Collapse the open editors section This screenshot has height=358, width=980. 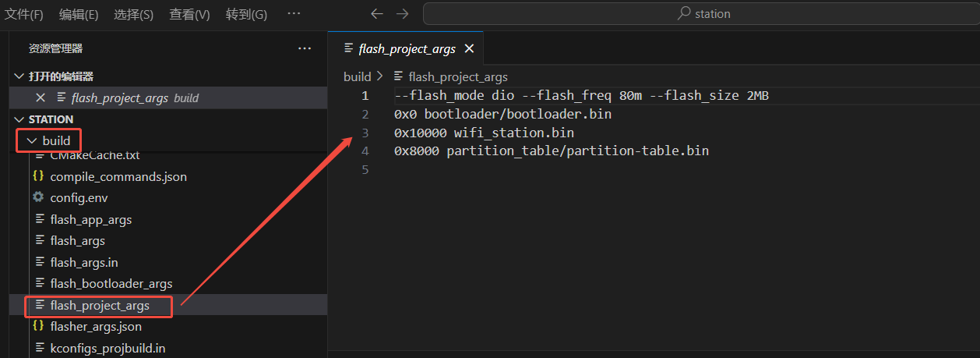click(19, 76)
